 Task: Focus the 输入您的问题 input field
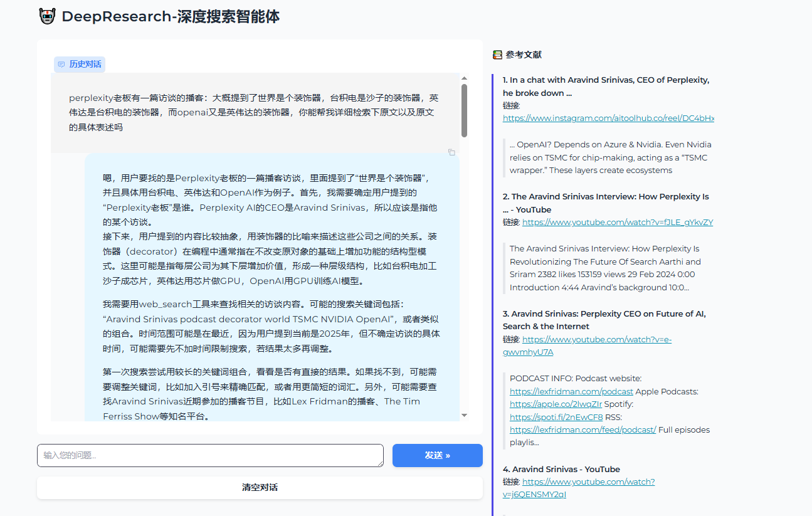point(210,455)
